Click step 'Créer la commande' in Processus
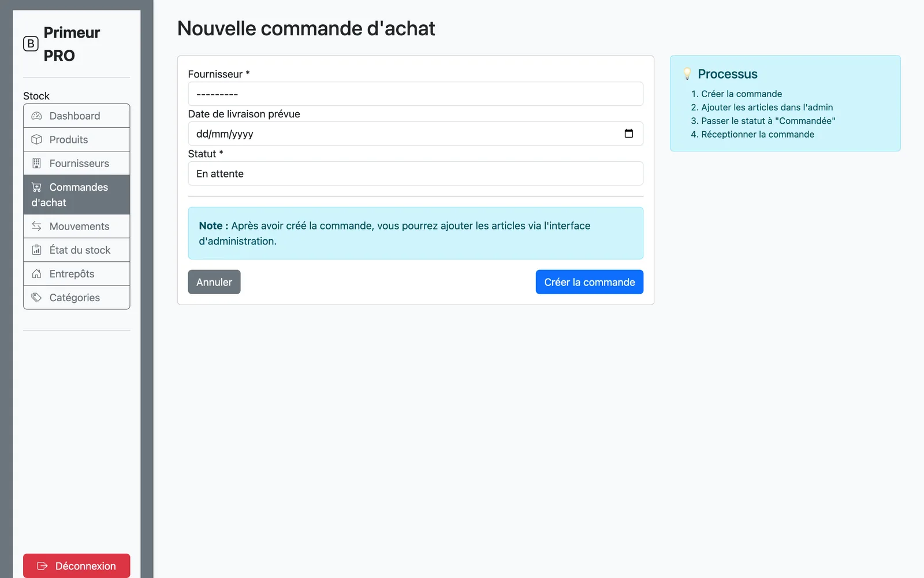The height and width of the screenshot is (578, 924). point(742,94)
